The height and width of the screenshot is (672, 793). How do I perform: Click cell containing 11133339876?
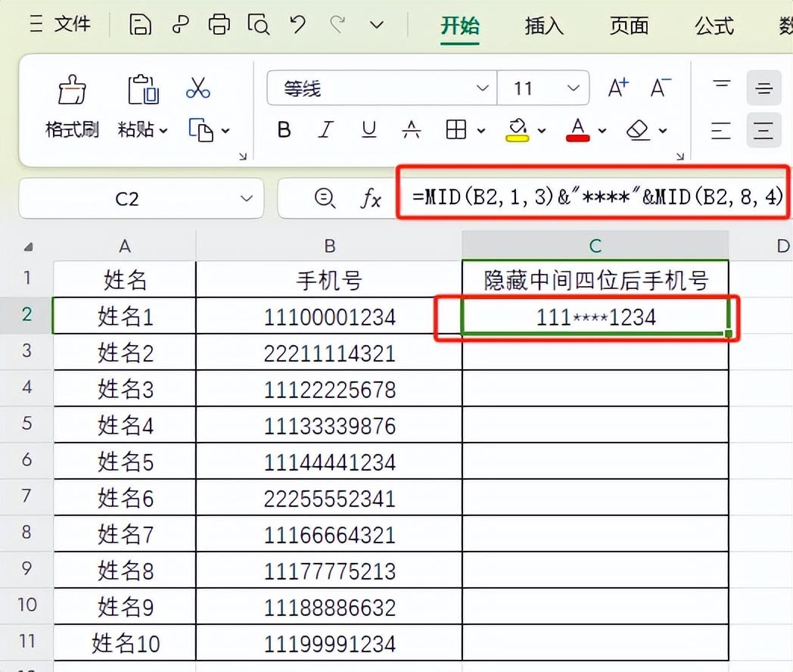pyautogui.click(x=329, y=425)
